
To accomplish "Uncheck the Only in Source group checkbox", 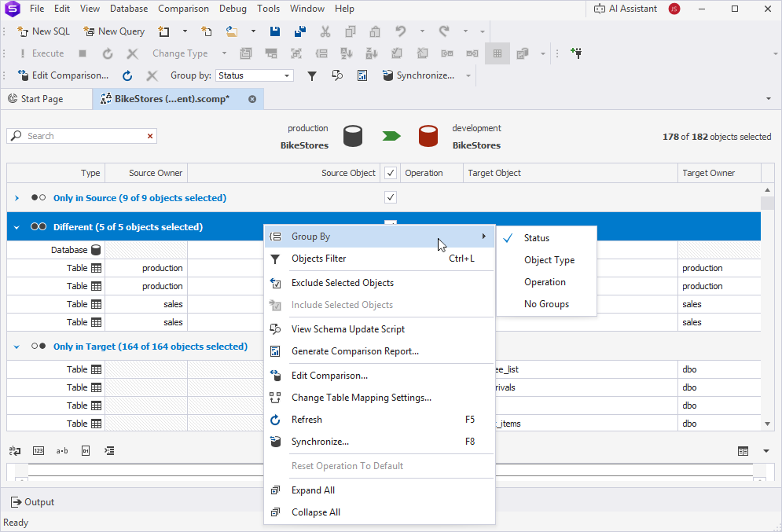I will coord(391,197).
